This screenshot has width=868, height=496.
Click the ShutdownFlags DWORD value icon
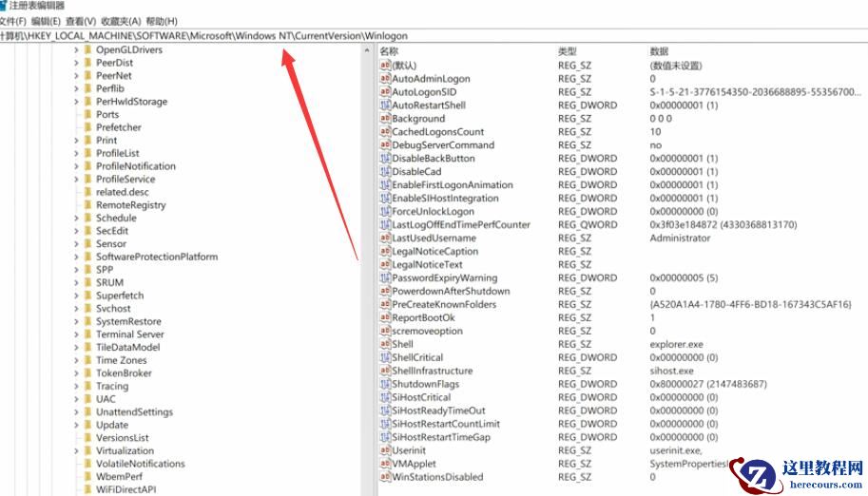385,384
